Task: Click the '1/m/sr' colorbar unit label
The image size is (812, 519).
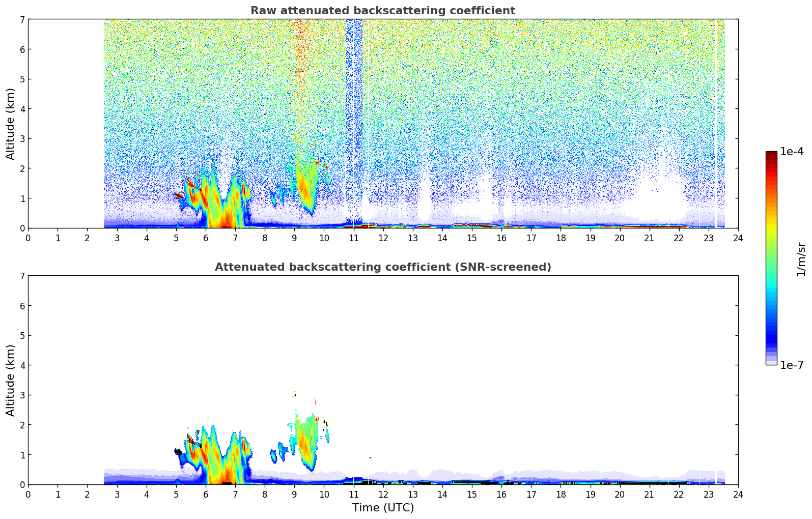Action: tap(801, 258)
